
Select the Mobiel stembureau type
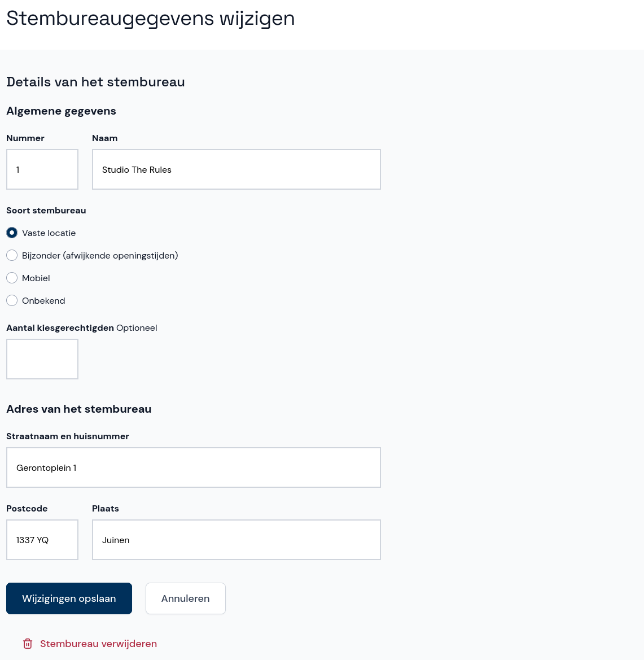click(x=12, y=278)
